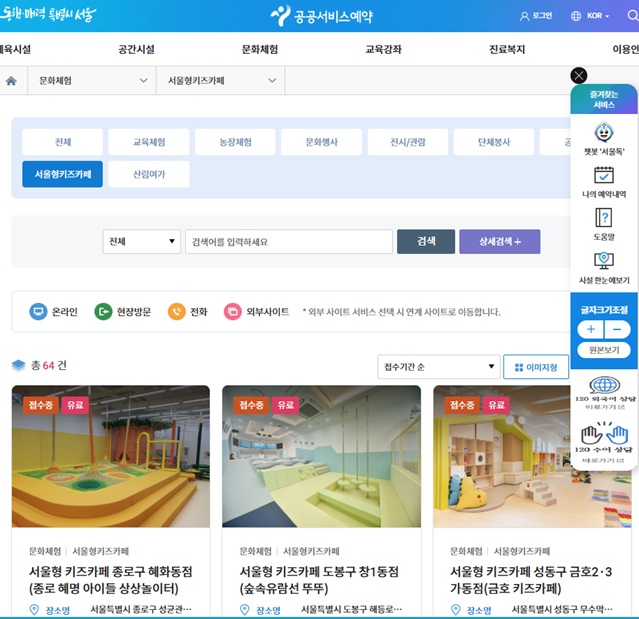Switch to 이미지형 view button
This screenshot has height=619, width=639.
coord(536,367)
